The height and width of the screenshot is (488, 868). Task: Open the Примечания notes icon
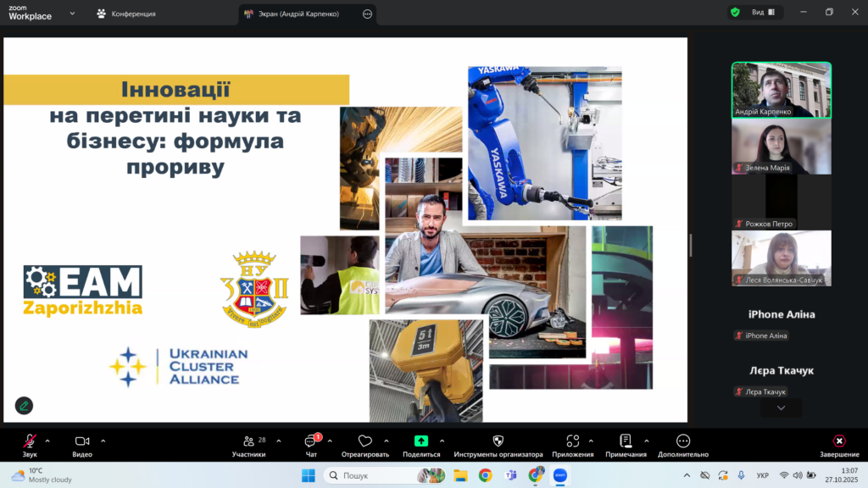pos(626,441)
